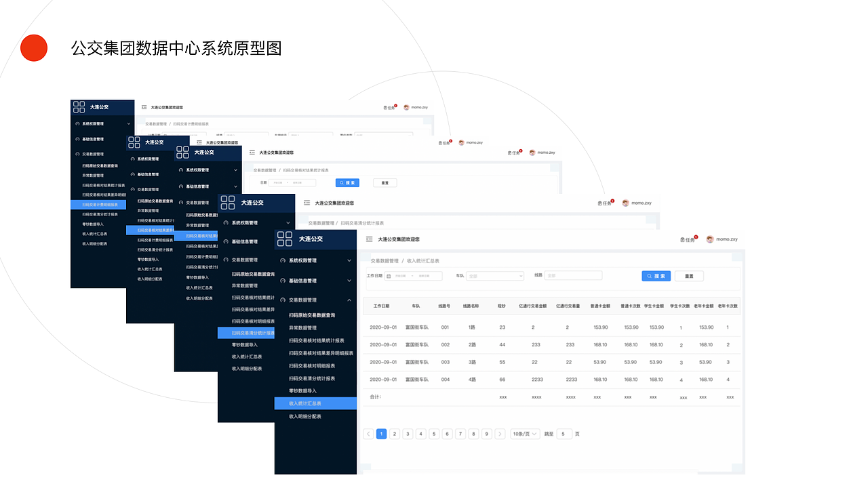Go to page 2 in pagination
Screen dimensions: 868x488
pyautogui.click(x=395, y=434)
